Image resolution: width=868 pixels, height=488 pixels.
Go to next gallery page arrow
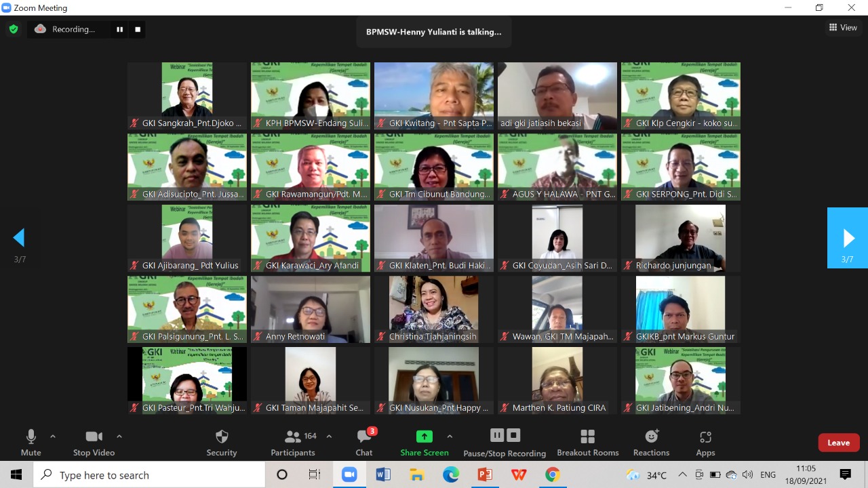(848, 238)
